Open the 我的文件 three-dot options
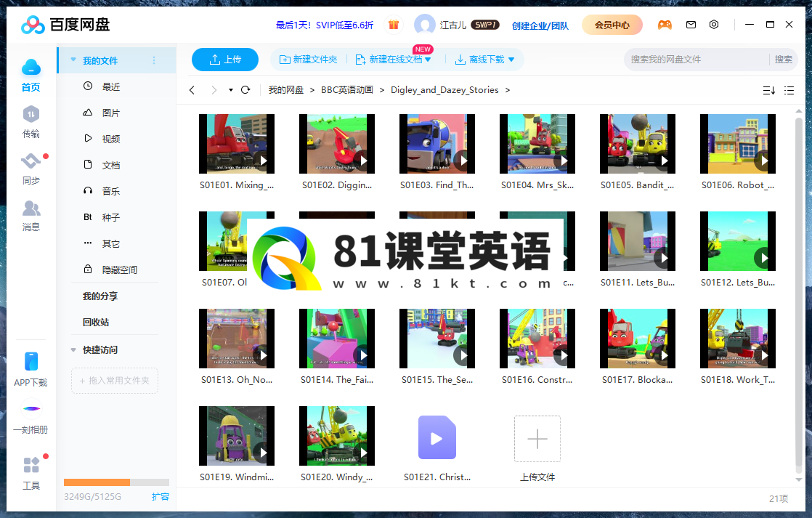 pyautogui.click(x=154, y=60)
